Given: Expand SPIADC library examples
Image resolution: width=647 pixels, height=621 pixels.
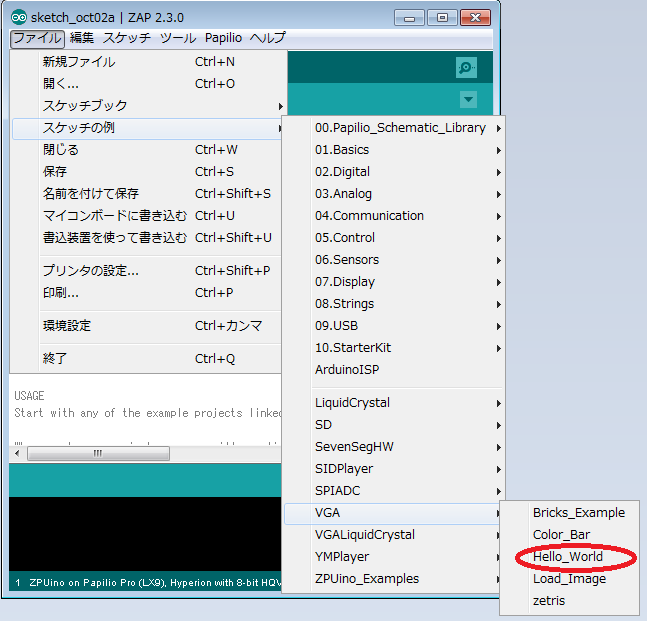Looking at the screenshot, I should tap(394, 491).
